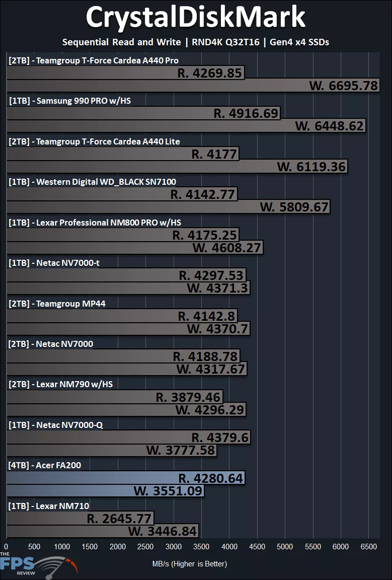Screen dimensions: 392x580
Task: Click the W. 6695.78 write value
Action: click(344, 86)
